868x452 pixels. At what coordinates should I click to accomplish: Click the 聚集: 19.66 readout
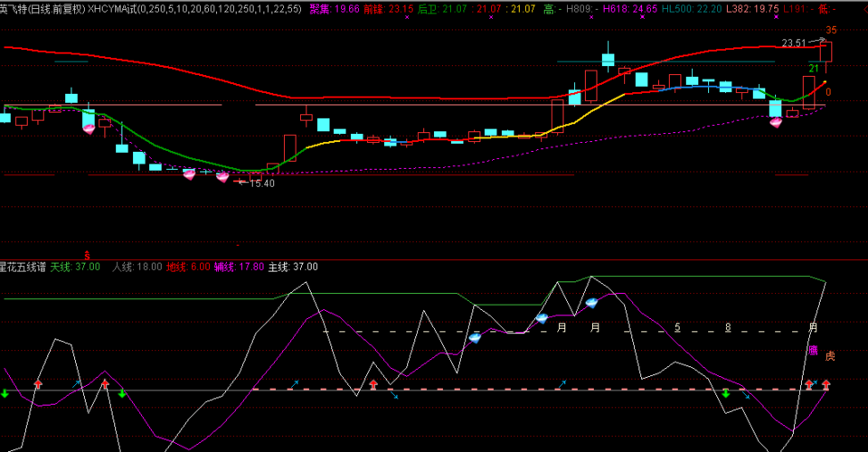(335, 9)
